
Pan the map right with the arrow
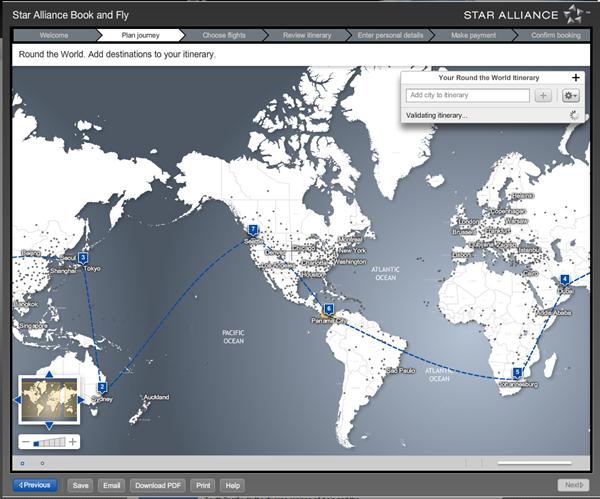click(x=81, y=400)
